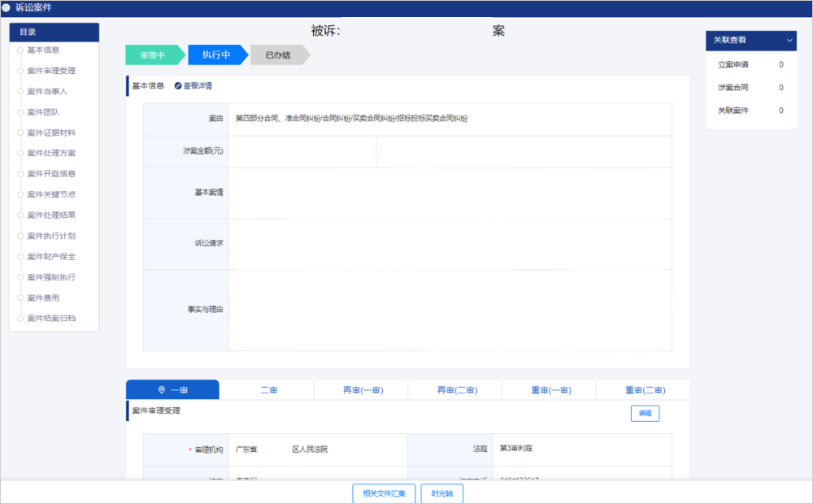Select the 已办结 status step

coord(277,55)
